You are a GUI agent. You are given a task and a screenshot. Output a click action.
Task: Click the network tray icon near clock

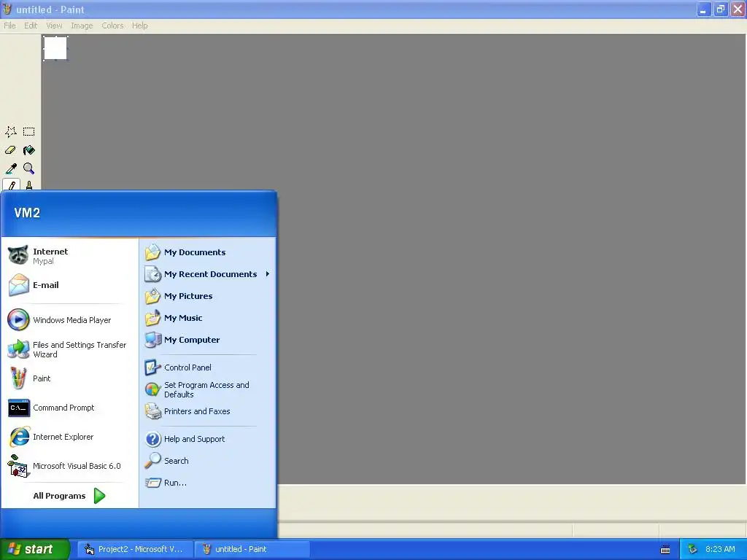[x=692, y=550]
